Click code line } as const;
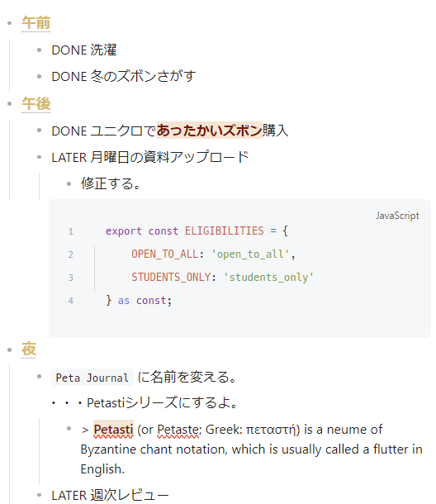The width and height of the screenshot is (436, 504). (x=139, y=300)
